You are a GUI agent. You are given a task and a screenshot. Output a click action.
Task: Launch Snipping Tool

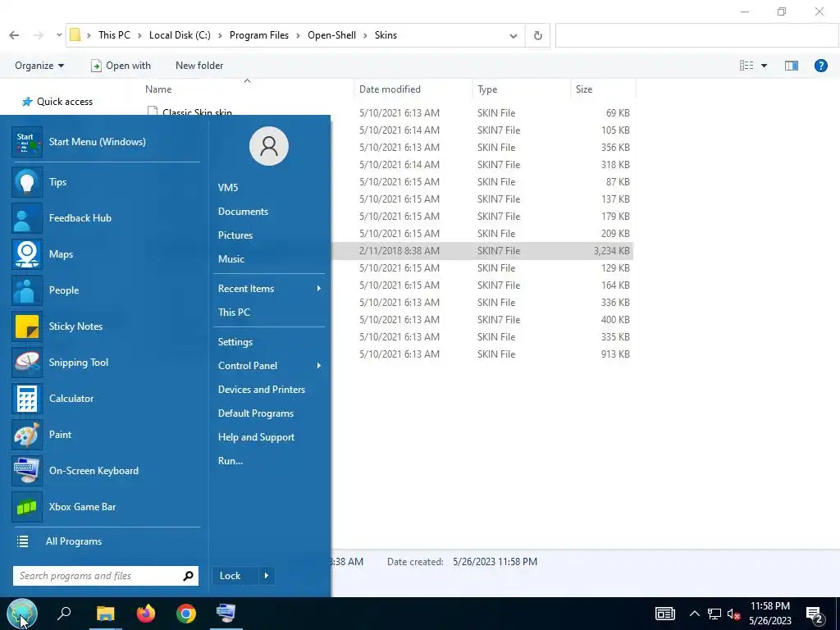pos(106,363)
